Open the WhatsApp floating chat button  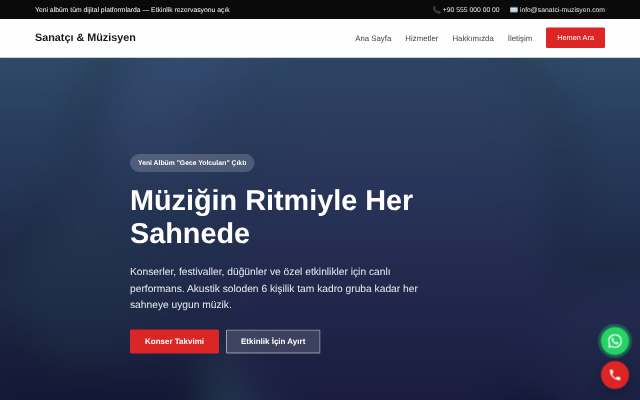point(615,341)
